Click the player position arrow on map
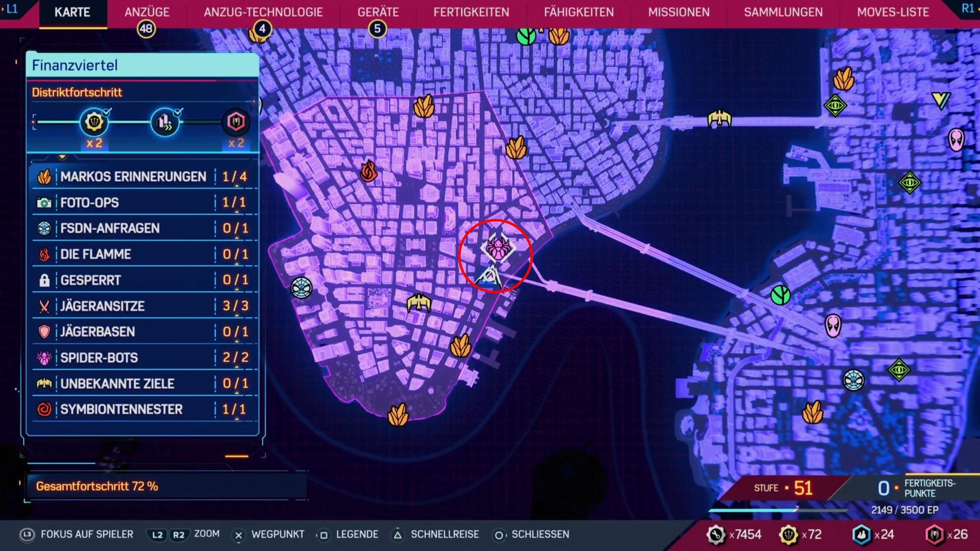This screenshot has height=551, width=980. pyautogui.click(x=490, y=277)
